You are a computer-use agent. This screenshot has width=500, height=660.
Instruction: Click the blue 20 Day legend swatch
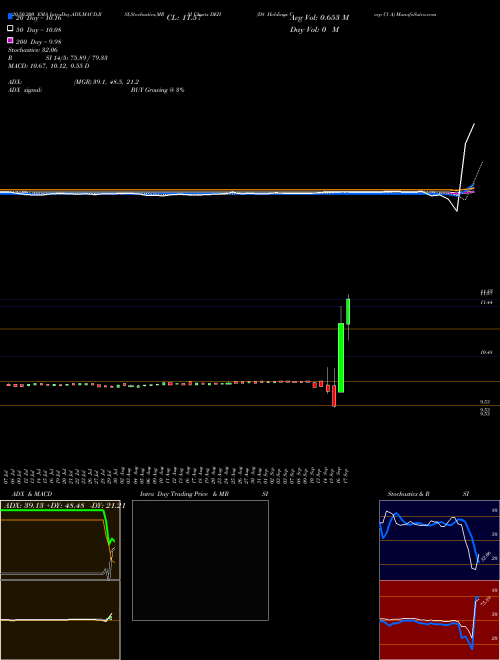pyautogui.click(x=10, y=17)
